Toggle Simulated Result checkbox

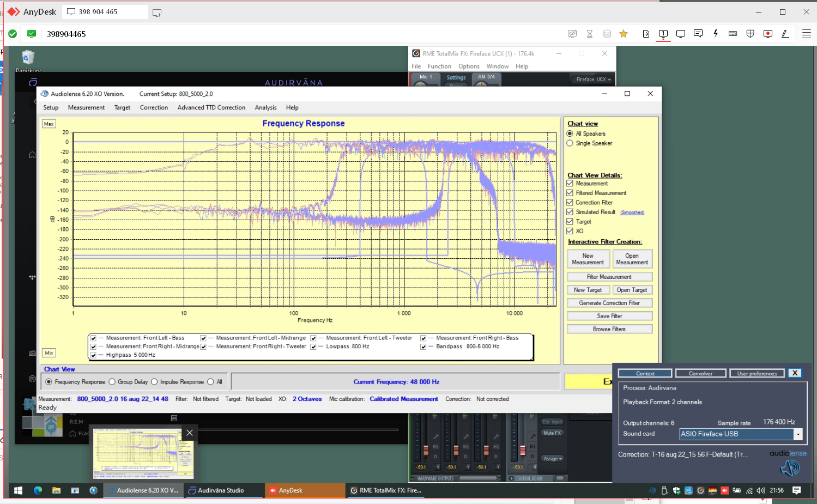(x=570, y=212)
